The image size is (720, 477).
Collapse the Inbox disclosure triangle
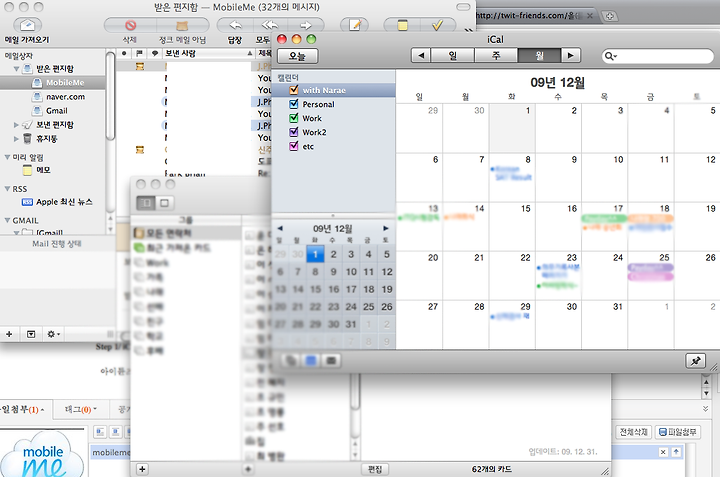tap(16, 69)
